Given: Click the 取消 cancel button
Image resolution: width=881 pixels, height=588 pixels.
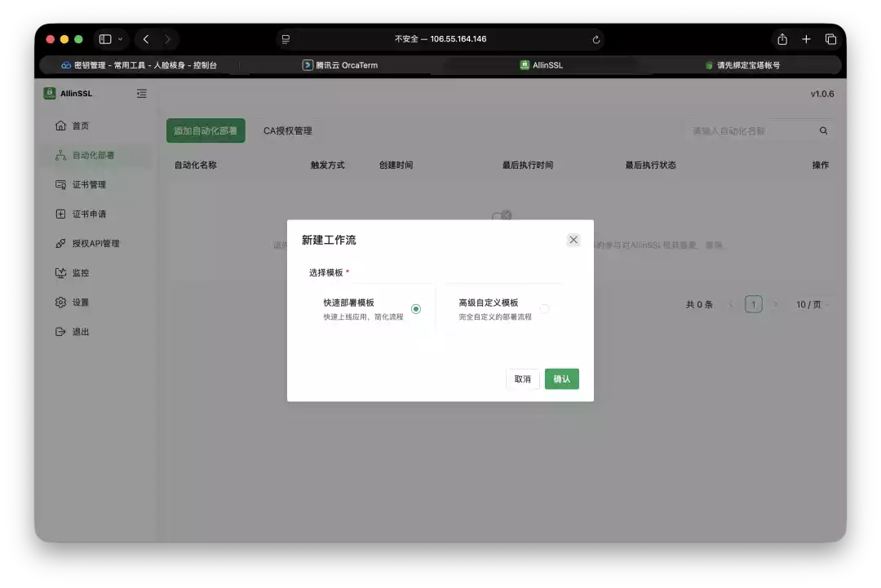Looking at the screenshot, I should pos(522,378).
